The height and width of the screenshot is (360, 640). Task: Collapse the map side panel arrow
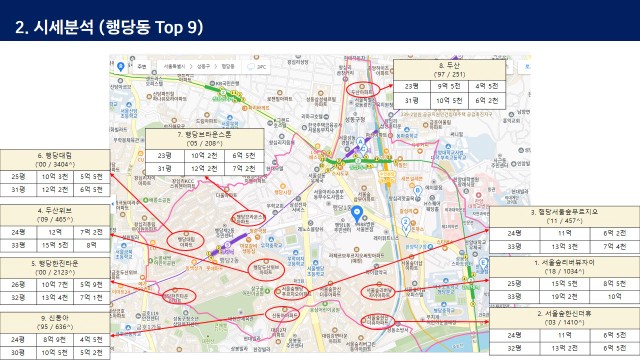[x=112, y=204]
